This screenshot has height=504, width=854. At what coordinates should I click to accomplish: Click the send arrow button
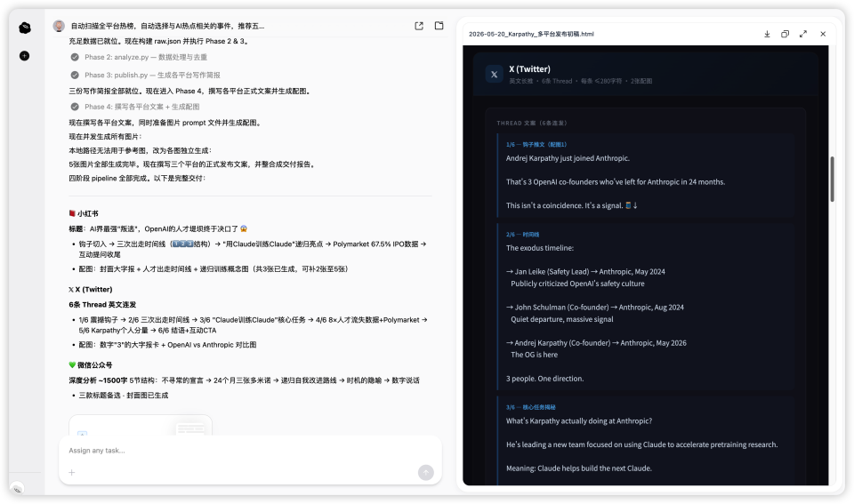tap(426, 472)
